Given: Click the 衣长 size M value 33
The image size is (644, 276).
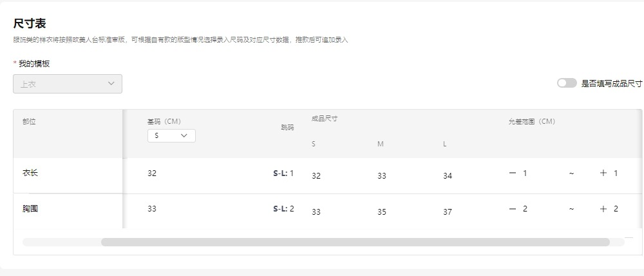Looking at the screenshot, I should [382, 176].
